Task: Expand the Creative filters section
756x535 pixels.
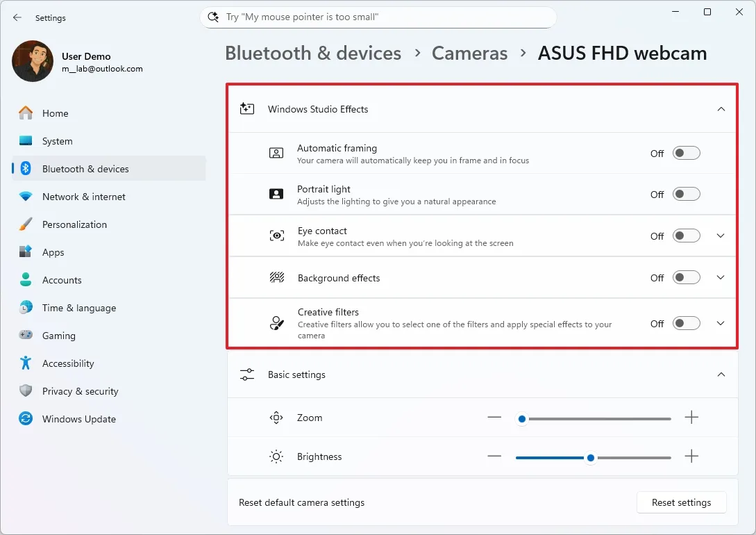Action: coord(721,322)
